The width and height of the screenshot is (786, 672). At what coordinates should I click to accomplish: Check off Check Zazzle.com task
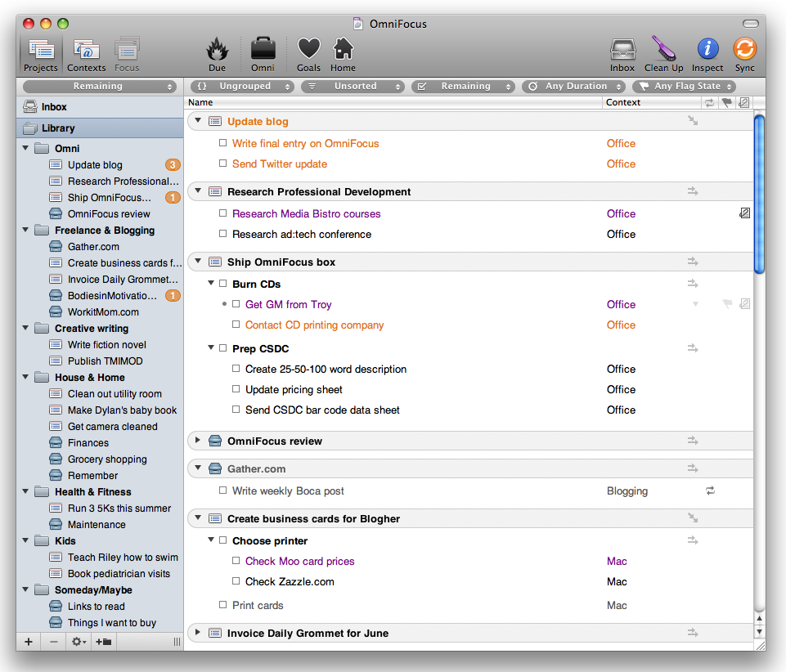[236, 581]
